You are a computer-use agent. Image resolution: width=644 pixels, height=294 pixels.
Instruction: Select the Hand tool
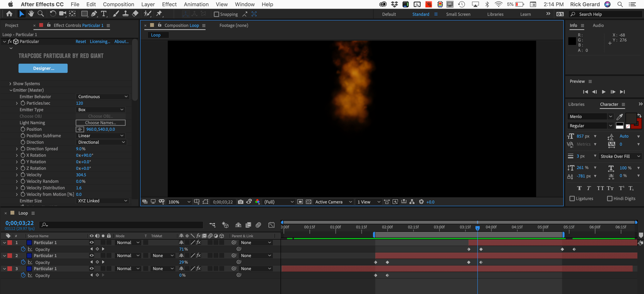(x=31, y=14)
